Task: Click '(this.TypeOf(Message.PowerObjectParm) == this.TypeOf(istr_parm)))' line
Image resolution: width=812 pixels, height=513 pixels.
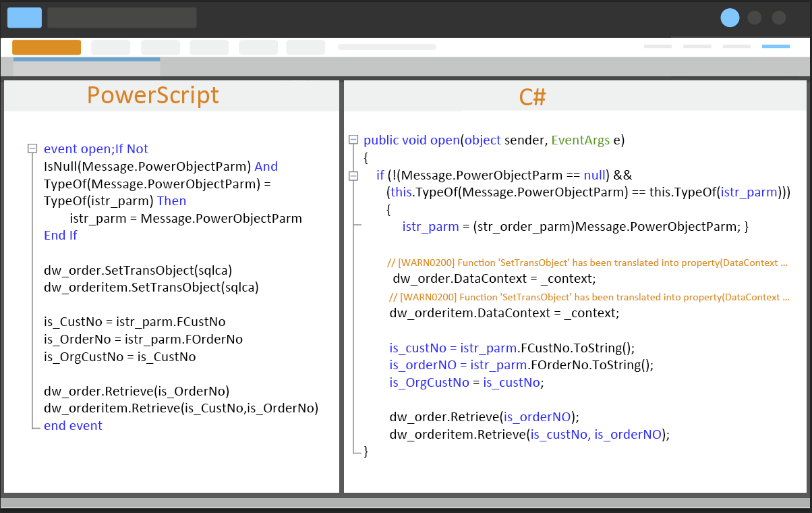Action: pyautogui.click(x=588, y=192)
